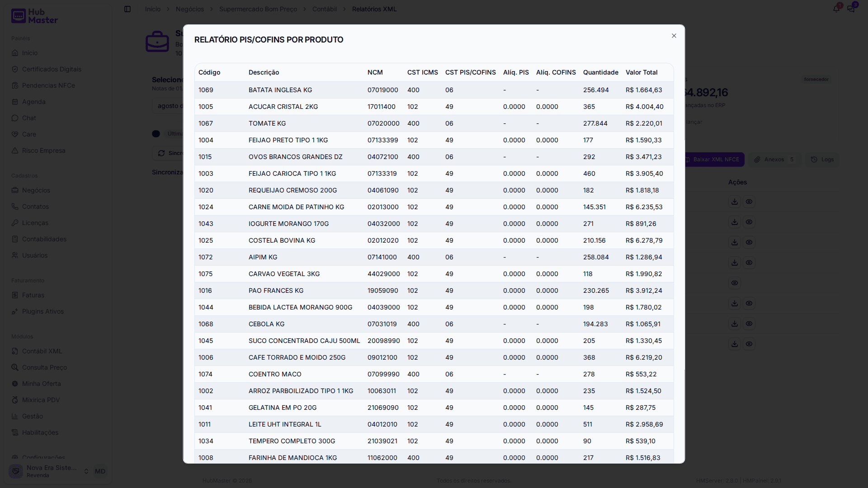Click the Habilitações icon
Image resolution: width=868 pixels, height=488 pixels.
tap(15, 432)
